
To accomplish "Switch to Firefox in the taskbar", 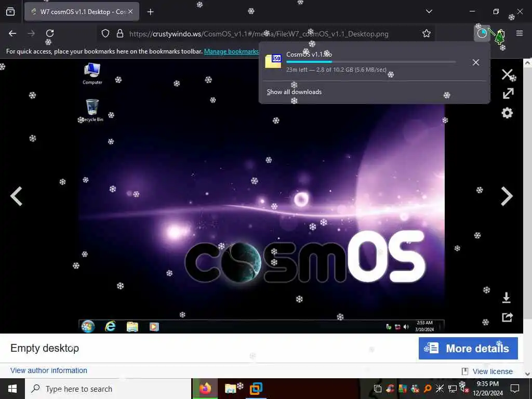I will click(x=205, y=389).
